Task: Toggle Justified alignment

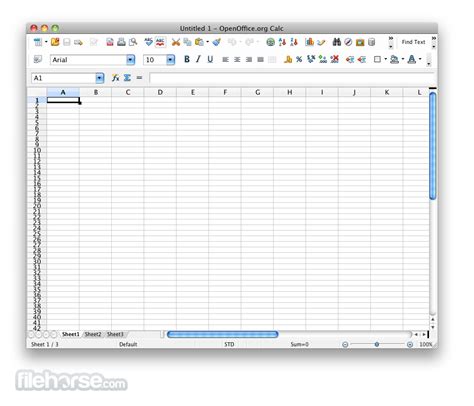Action: [261, 60]
